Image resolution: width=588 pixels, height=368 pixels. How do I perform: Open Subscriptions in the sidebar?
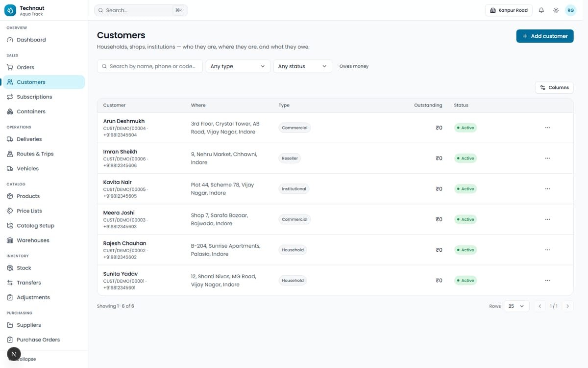[44, 97]
